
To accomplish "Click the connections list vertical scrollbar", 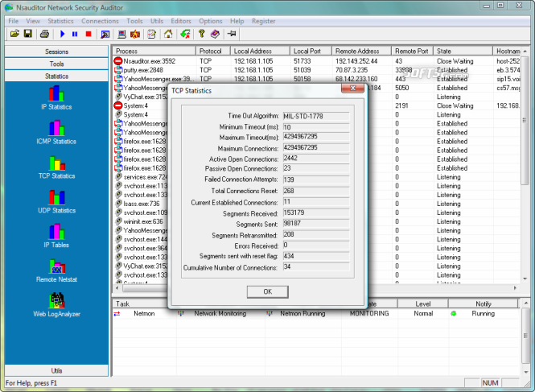I will (525, 119).
